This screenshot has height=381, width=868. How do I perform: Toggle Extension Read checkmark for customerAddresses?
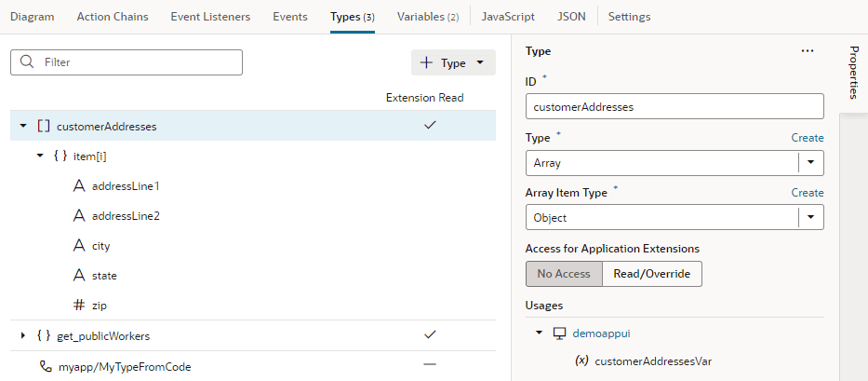pos(430,126)
